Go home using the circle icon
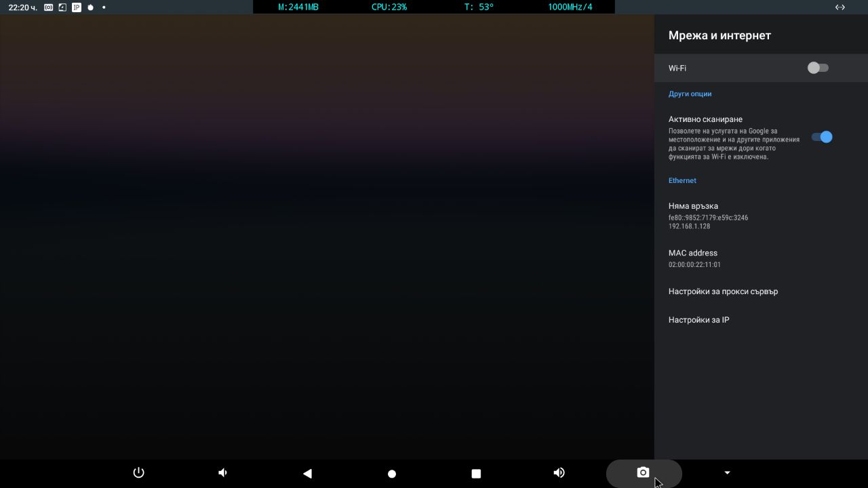Screen dimensions: 868x488 pyautogui.click(x=391, y=474)
